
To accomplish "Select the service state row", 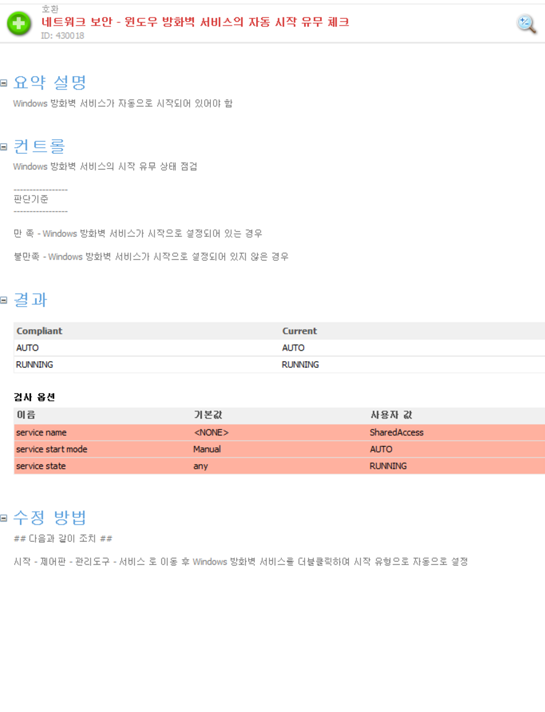I will [279, 466].
